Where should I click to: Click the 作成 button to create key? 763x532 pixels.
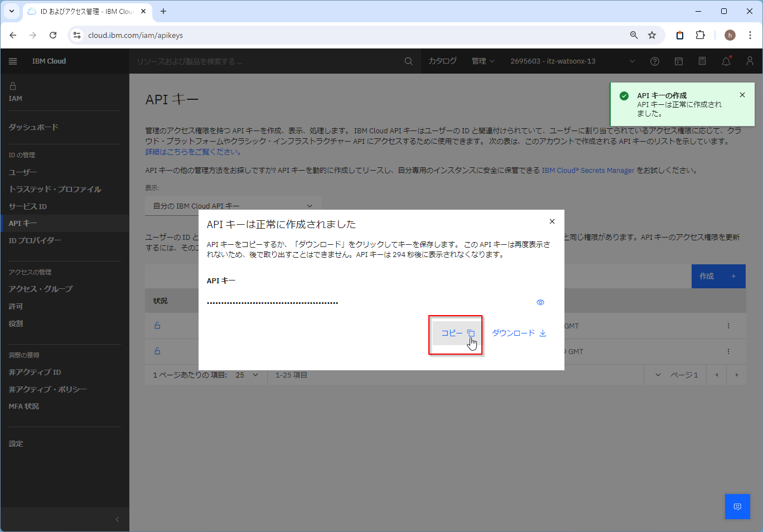[718, 277]
